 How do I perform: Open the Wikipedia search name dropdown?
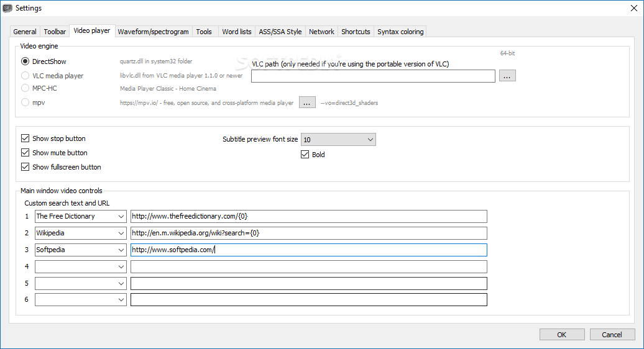click(x=121, y=233)
